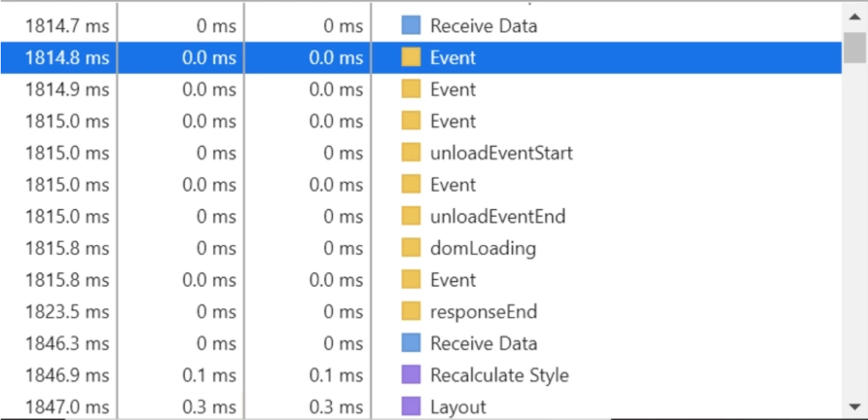Click the scrollbar down arrow

pos(855,406)
